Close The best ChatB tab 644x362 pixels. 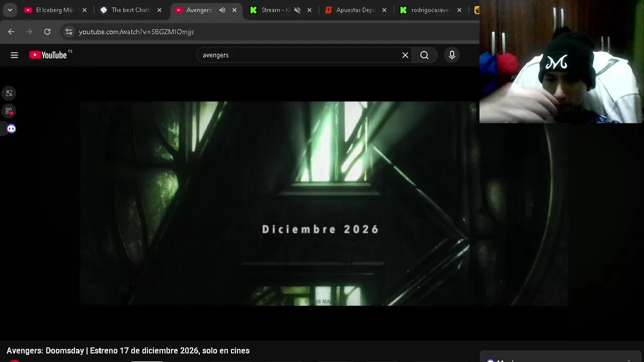tap(159, 10)
